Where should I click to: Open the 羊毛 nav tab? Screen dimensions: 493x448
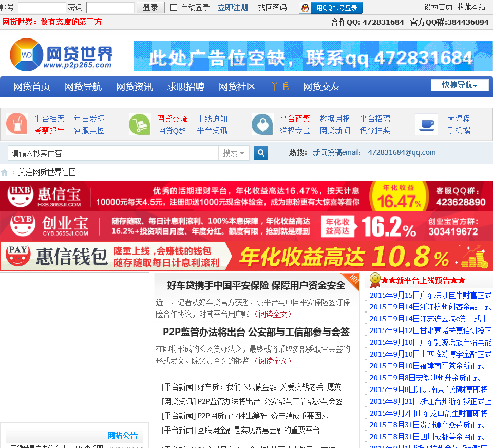point(279,87)
